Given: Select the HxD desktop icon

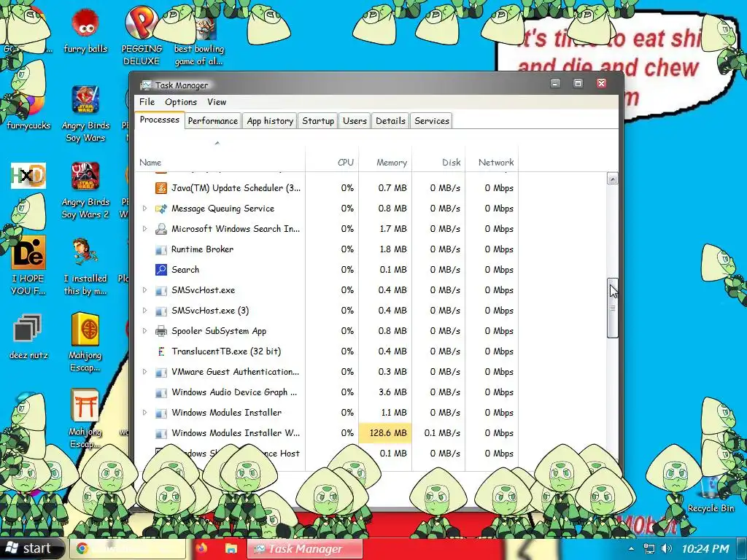Looking at the screenshot, I should pyautogui.click(x=28, y=176).
